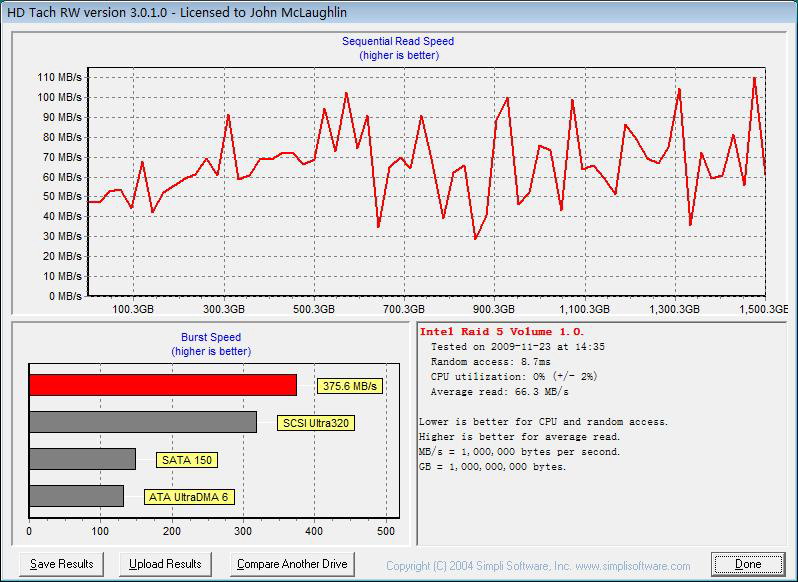Click the 375.6 MB/s yellow label

[350, 386]
